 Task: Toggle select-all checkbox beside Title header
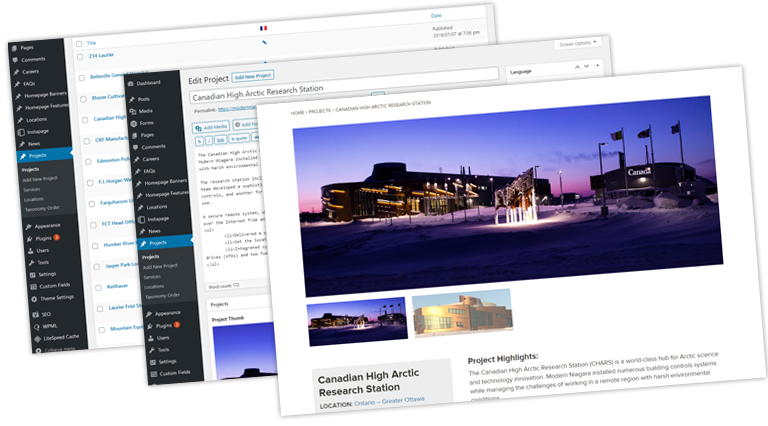pos(79,44)
